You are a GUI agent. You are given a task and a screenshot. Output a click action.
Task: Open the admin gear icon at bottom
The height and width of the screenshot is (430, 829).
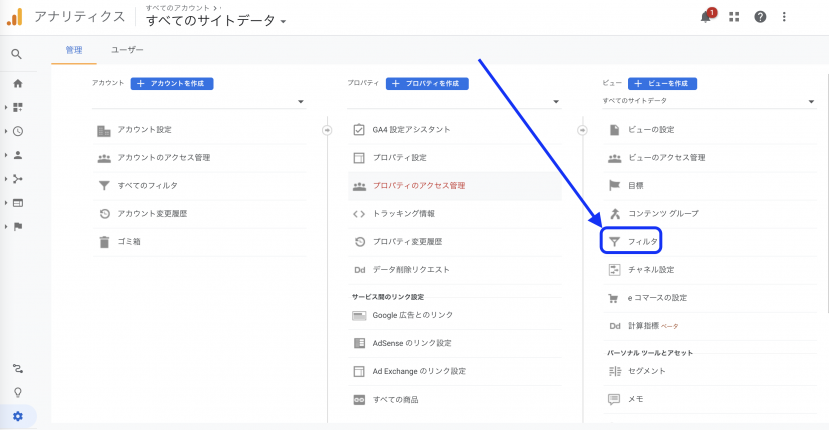pyautogui.click(x=17, y=415)
